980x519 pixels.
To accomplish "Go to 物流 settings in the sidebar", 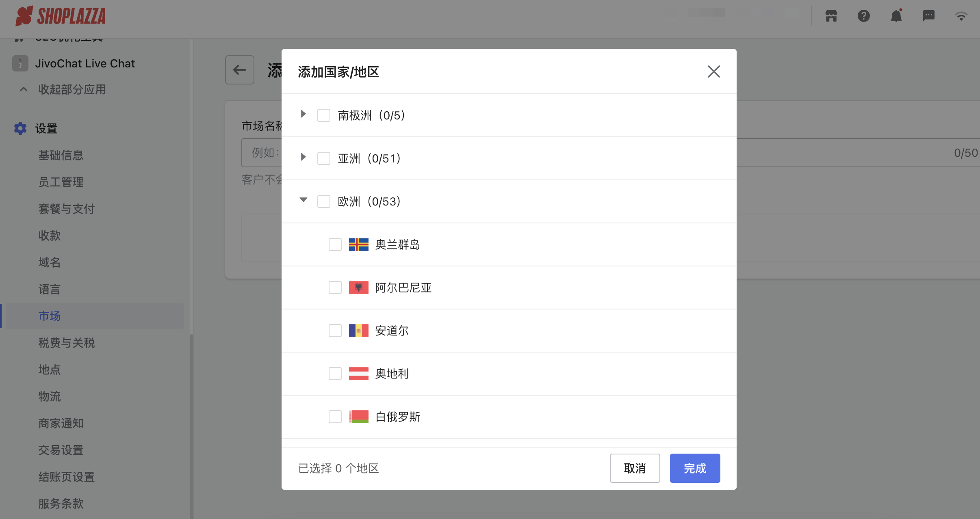I will point(49,396).
